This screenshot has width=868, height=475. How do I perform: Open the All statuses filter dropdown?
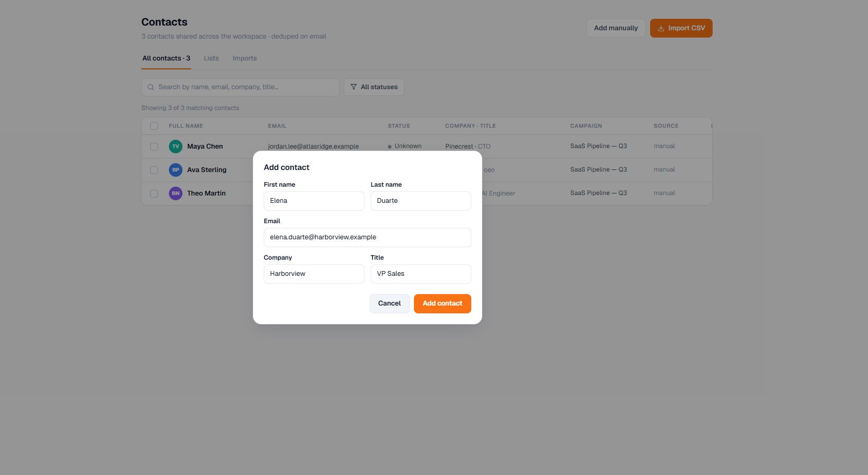coord(374,87)
